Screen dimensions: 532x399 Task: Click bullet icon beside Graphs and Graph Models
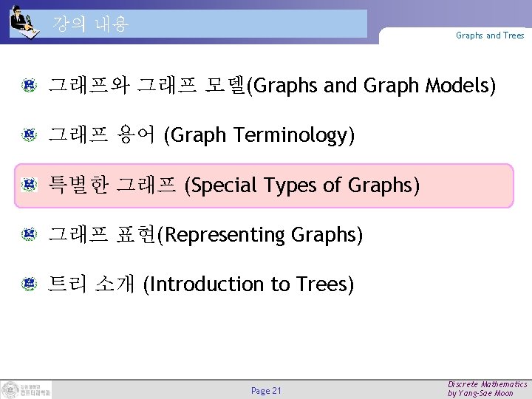29,85
